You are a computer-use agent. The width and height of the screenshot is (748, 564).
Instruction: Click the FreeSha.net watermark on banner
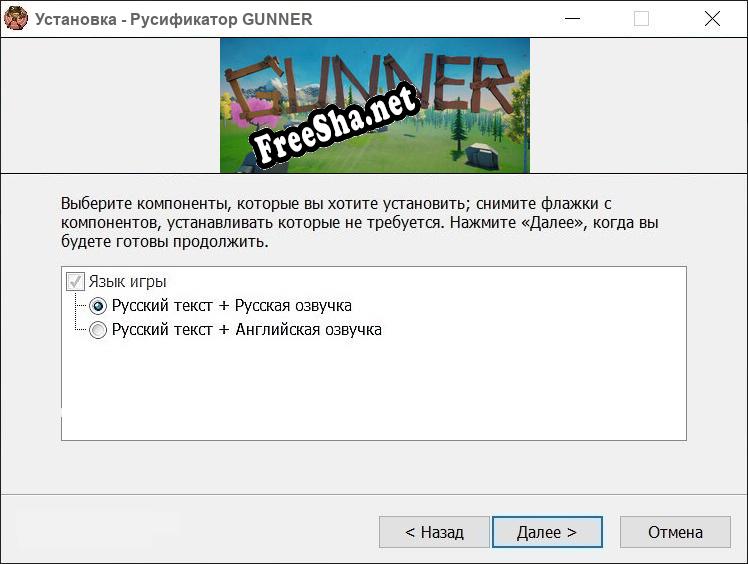(334, 125)
